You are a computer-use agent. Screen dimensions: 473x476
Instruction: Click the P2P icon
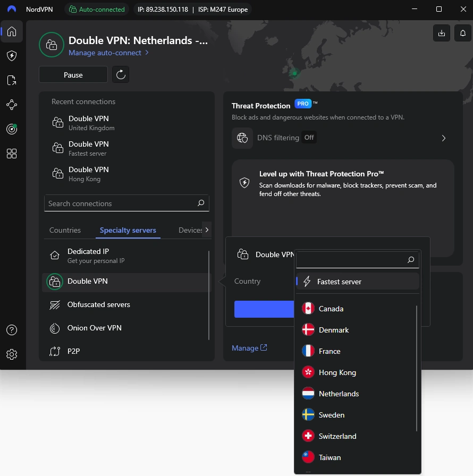coord(55,351)
